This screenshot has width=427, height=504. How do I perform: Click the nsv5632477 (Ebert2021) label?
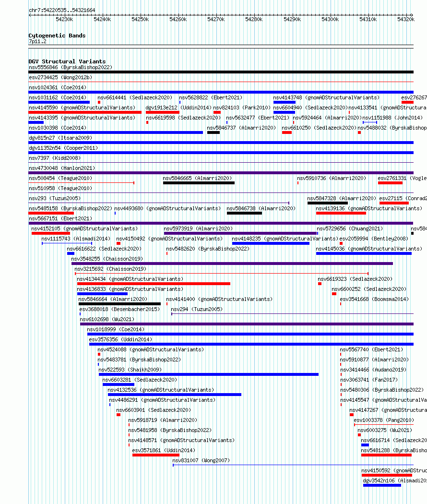pos(258,118)
